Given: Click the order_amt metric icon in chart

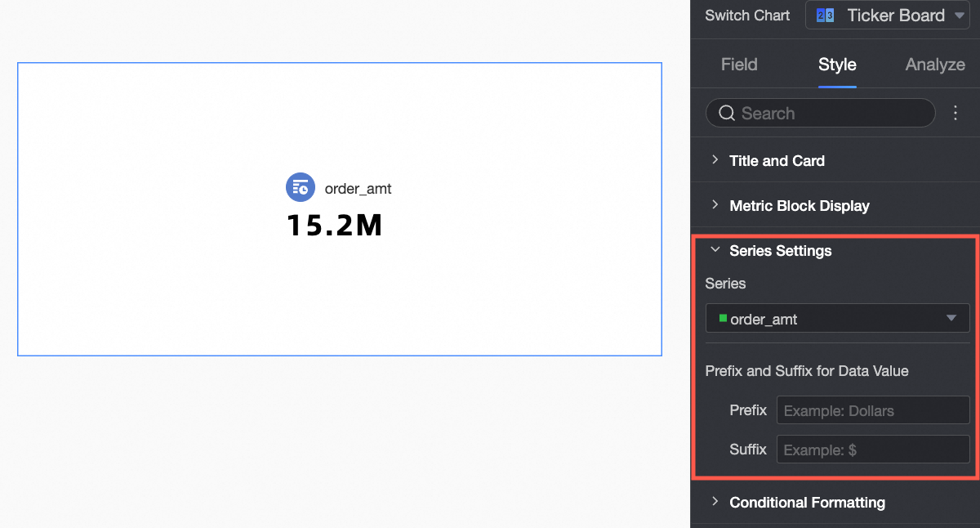Looking at the screenshot, I should pos(301,187).
